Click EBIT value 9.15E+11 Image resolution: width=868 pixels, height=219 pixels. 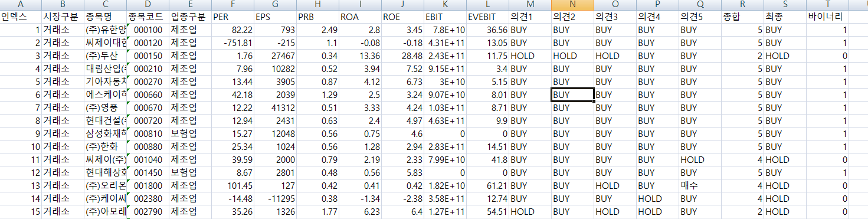tap(445, 68)
